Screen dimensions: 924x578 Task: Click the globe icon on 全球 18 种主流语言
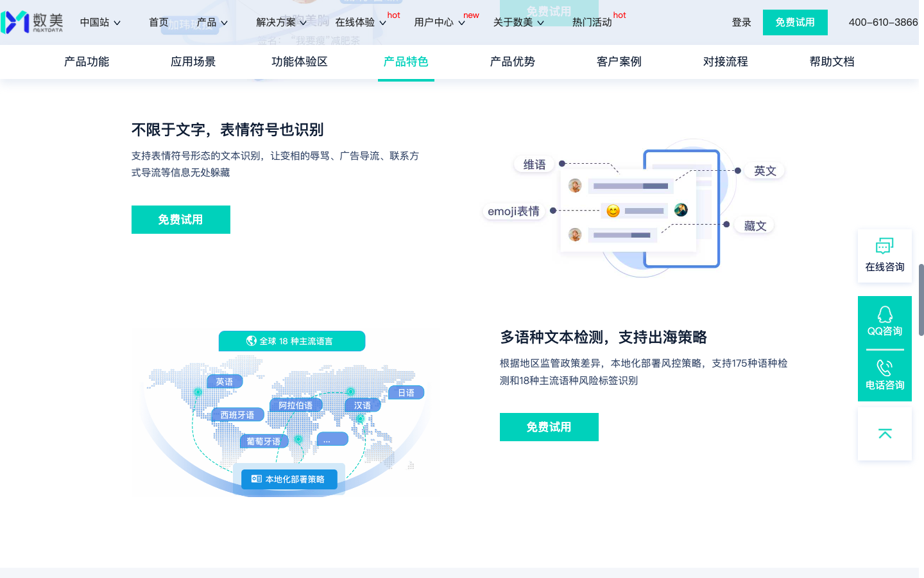point(252,341)
